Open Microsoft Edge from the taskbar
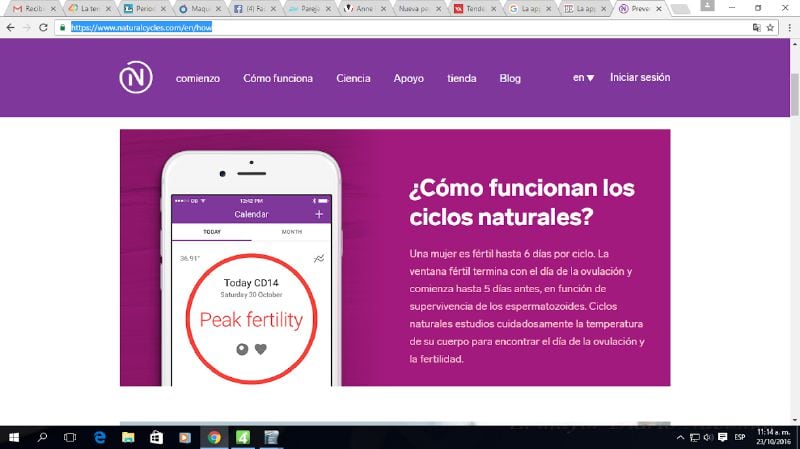 (x=100, y=437)
